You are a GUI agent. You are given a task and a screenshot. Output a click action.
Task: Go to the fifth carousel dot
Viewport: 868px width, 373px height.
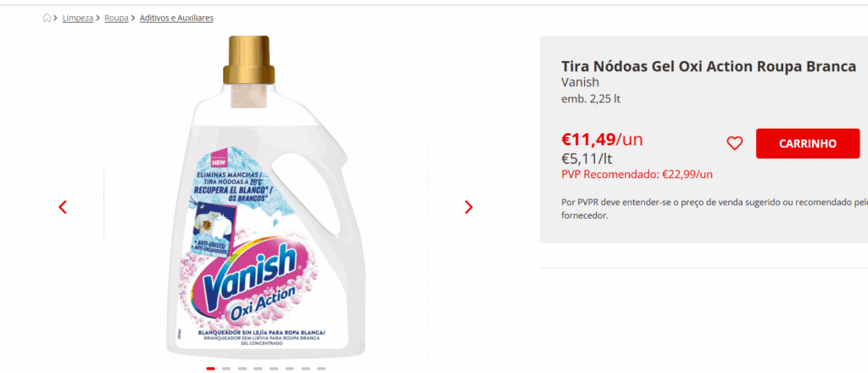[x=274, y=369]
